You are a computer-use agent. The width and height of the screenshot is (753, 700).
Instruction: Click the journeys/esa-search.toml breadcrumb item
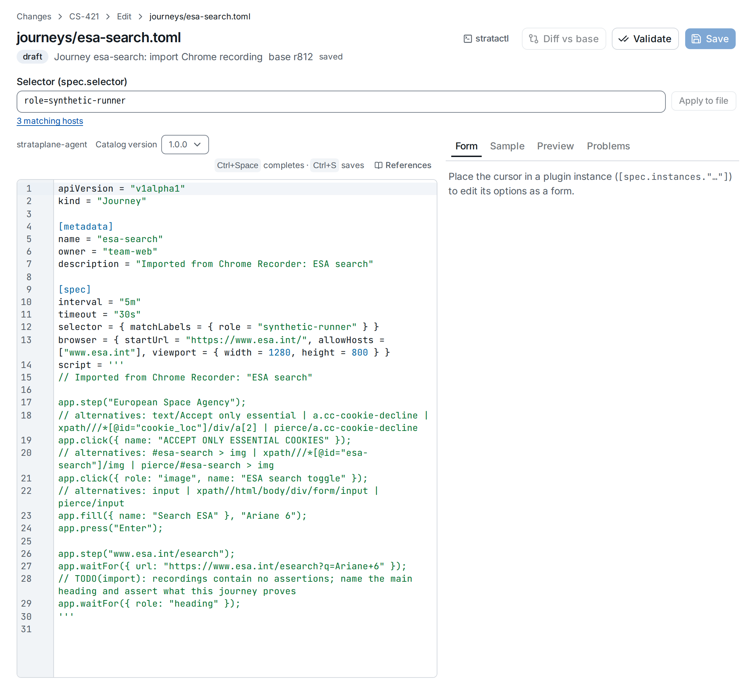(x=200, y=17)
